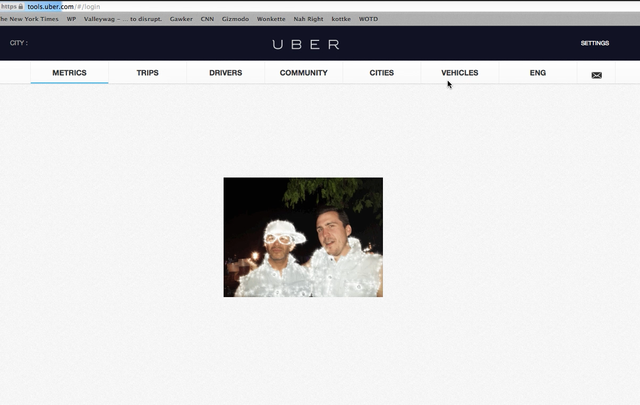The height and width of the screenshot is (405, 640).
Task: Select the DRIVERS tab
Action: point(226,73)
